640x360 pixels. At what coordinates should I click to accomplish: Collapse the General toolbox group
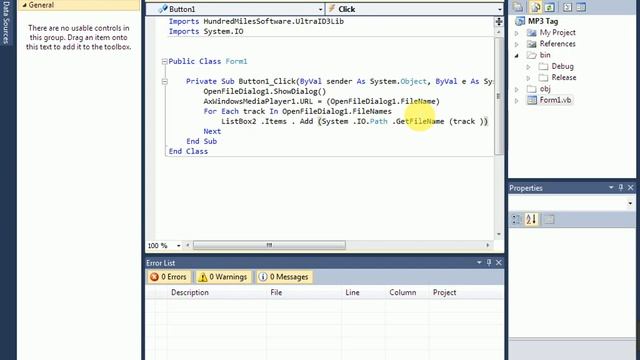pyautogui.click(x=24, y=5)
